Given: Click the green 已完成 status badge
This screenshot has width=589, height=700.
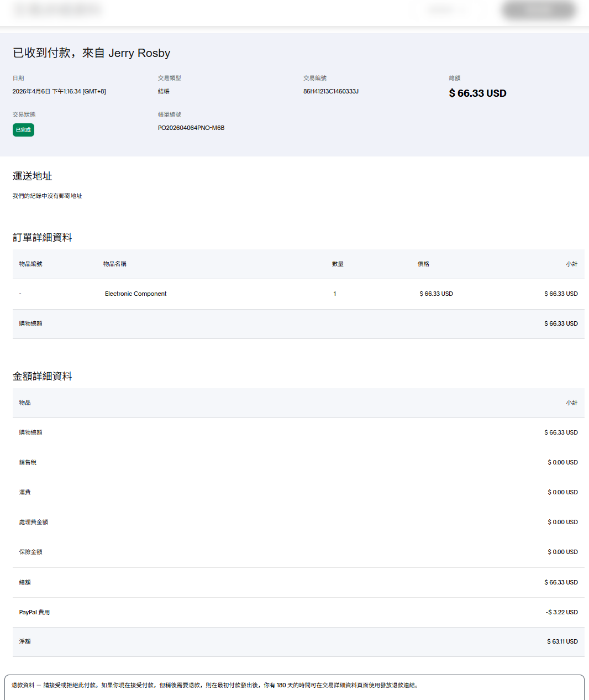Looking at the screenshot, I should [x=23, y=130].
